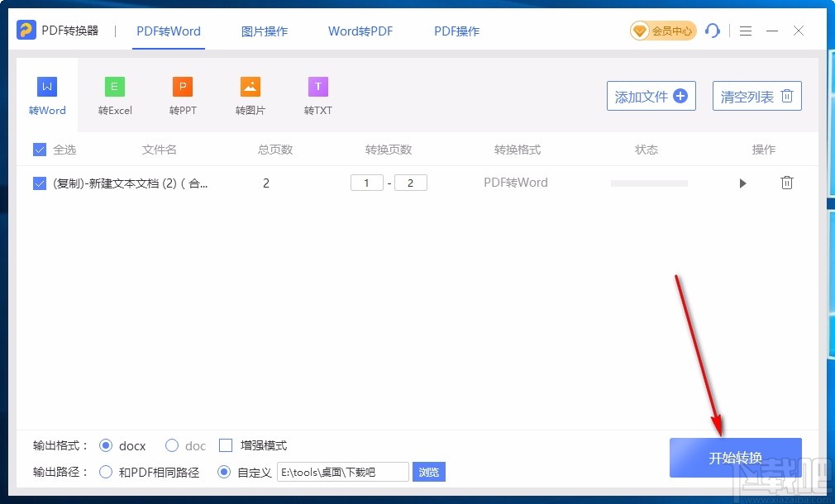Switch to the Word转PDF tab
Image resolution: width=835 pixels, height=504 pixels.
[x=360, y=31]
